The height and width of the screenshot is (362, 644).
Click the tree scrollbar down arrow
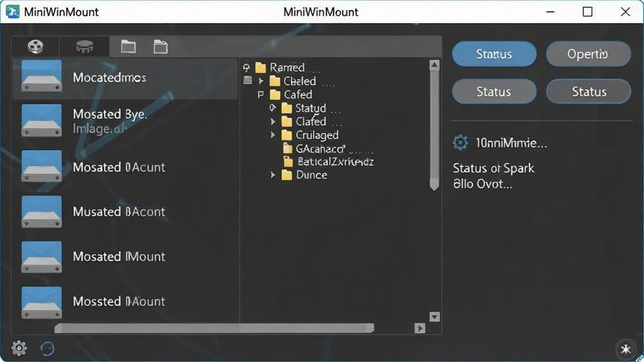click(x=435, y=317)
